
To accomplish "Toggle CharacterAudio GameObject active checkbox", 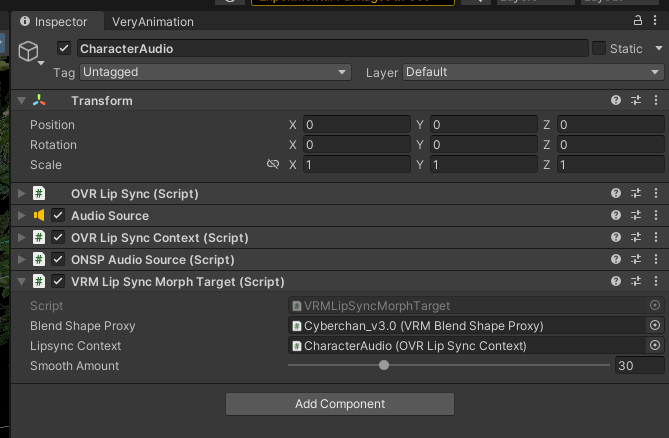I will click(64, 48).
